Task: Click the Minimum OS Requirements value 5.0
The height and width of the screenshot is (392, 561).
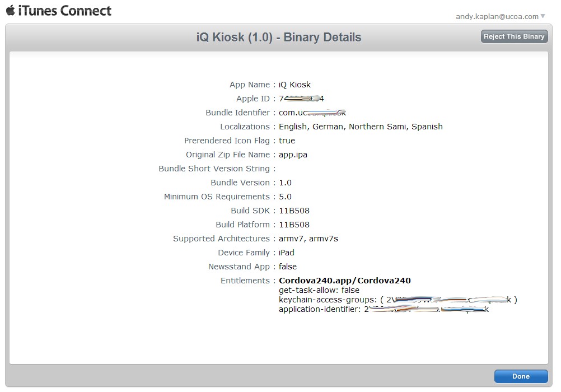Action: 285,197
